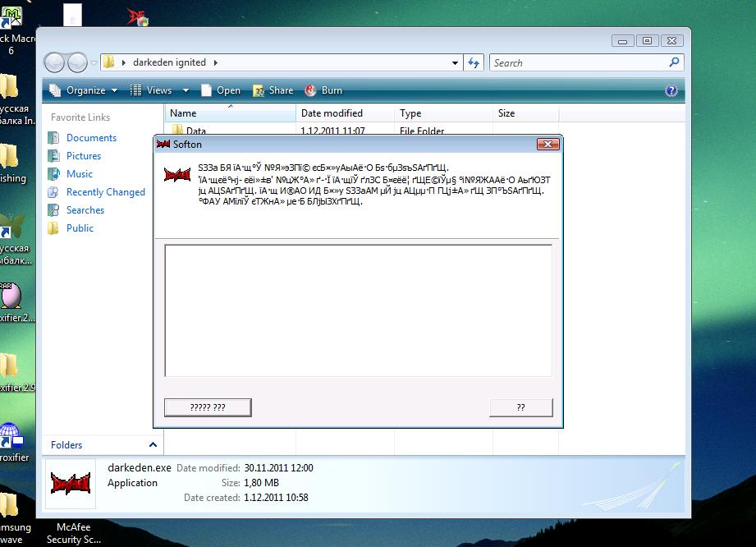Open the address bar history dropdown
Image resolution: width=756 pixels, height=547 pixels.
456,62
